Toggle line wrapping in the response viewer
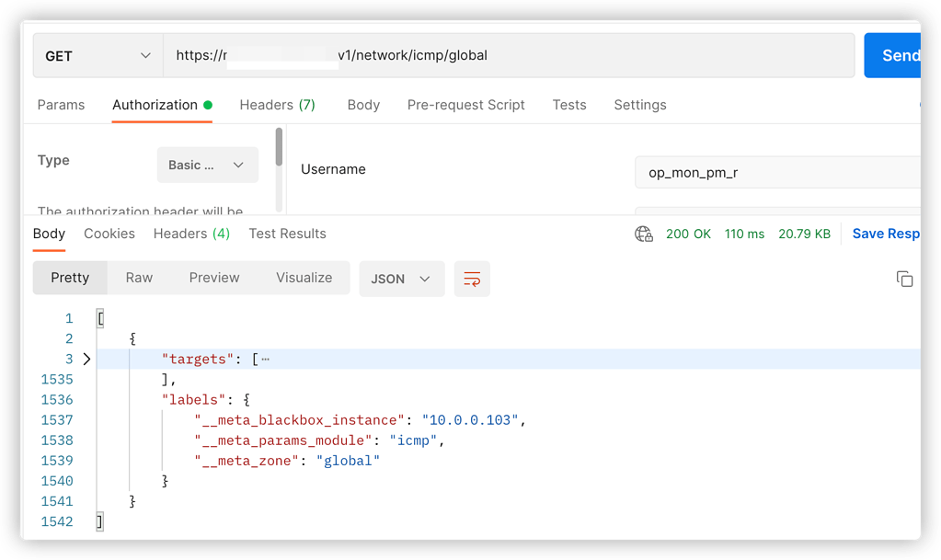Viewport: 941px width, 560px height. click(x=472, y=279)
